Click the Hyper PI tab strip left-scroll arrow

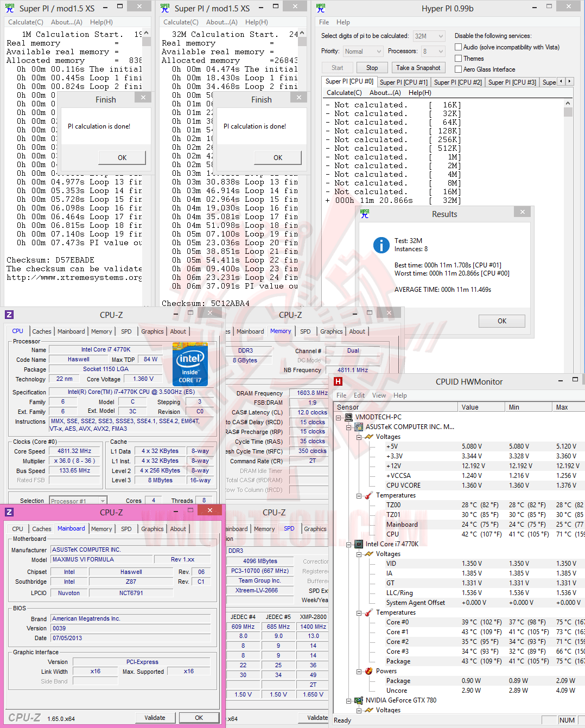click(561, 81)
